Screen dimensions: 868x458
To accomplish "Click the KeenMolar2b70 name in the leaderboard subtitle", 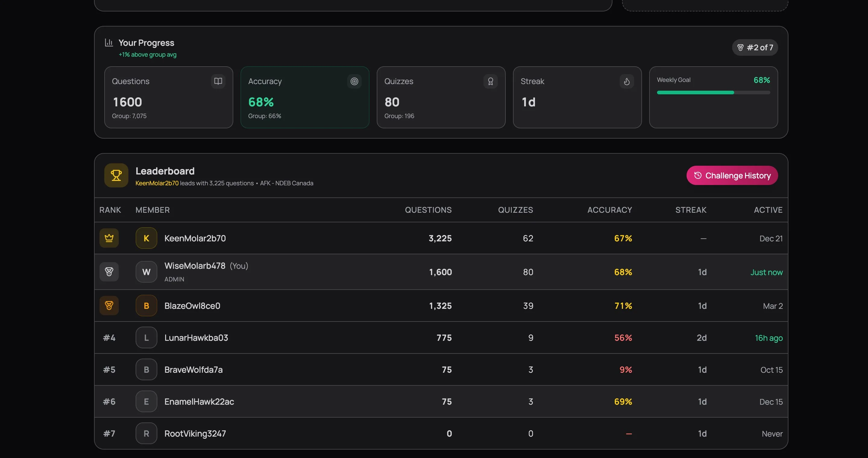I will pos(157,183).
